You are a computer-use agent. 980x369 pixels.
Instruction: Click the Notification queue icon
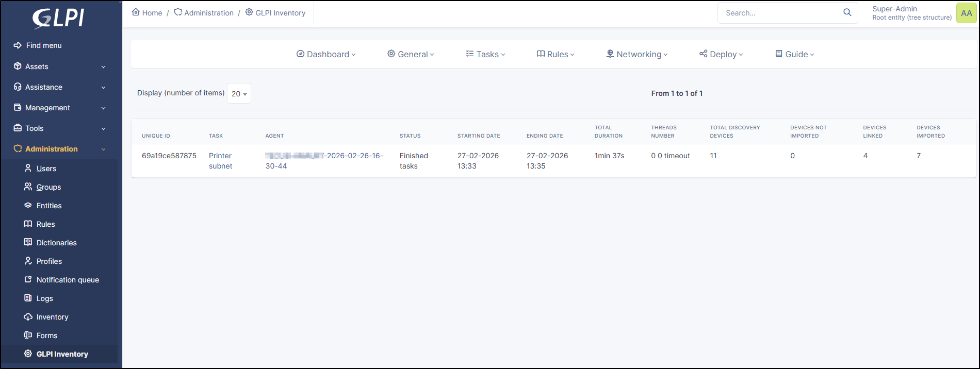pyautogui.click(x=28, y=279)
